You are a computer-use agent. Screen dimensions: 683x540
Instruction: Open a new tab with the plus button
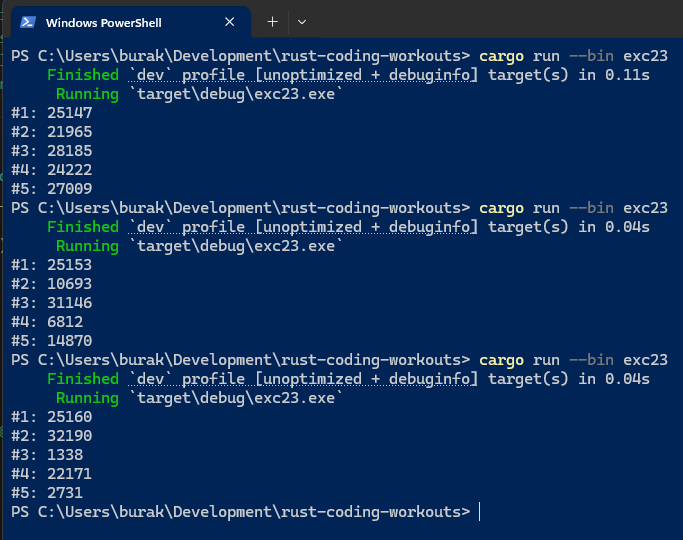click(x=272, y=21)
